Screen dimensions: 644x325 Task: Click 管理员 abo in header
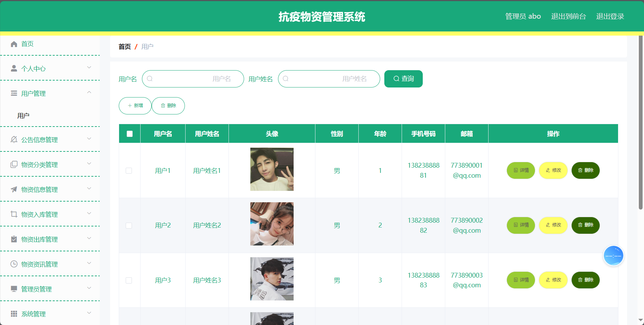(523, 16)
